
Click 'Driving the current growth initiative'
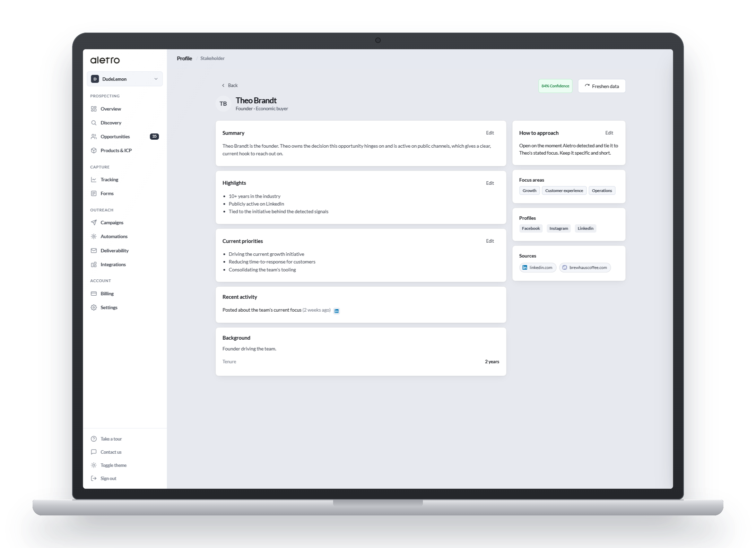click(266, 254)
